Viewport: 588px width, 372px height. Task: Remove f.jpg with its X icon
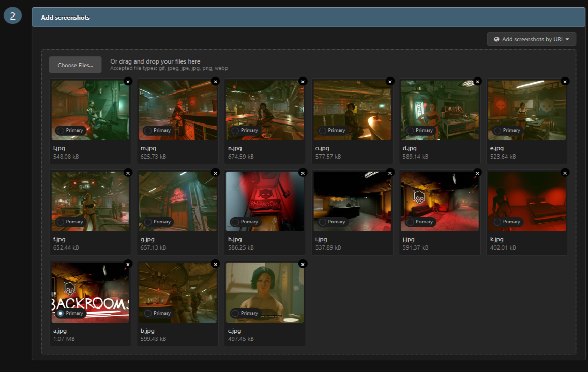click(x=128, y=173)
